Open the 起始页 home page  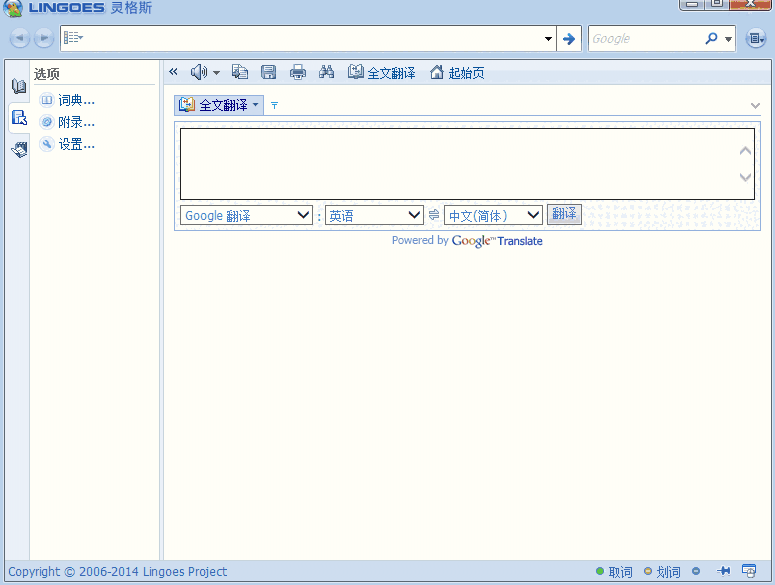click(457, 73)
